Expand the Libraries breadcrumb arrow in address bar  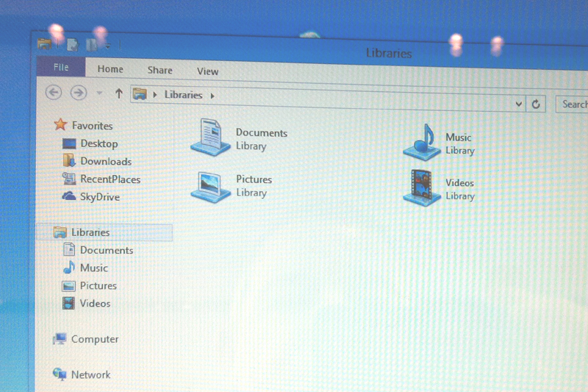pos(212,96)
